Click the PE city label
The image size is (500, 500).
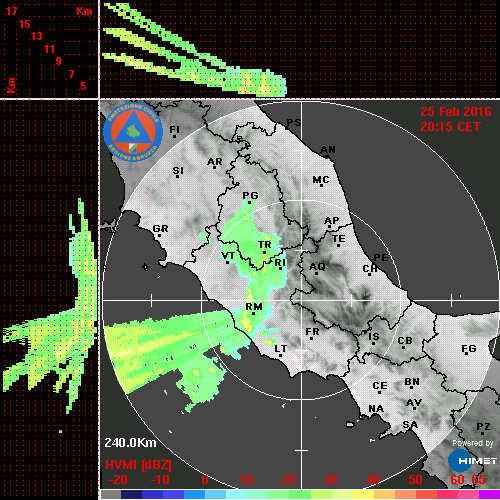[x=381, y=258]
